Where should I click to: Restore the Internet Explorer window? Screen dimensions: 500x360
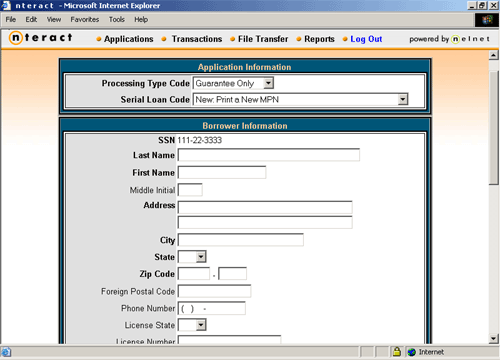click(482, 6)
